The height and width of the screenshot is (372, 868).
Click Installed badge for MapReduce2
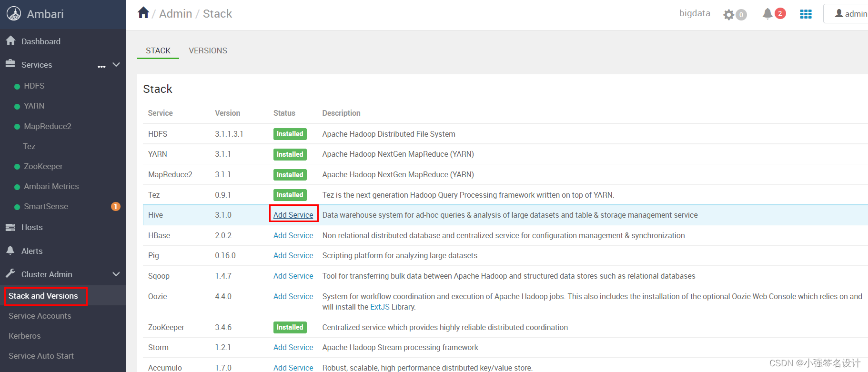coord(290,175)
